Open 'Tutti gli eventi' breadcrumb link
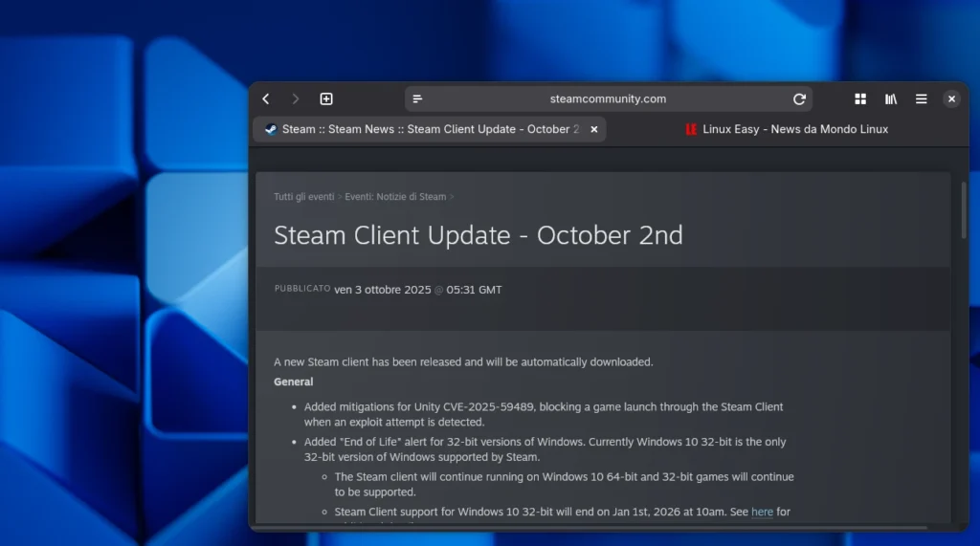Screen dimensions: 980x546 (303, 197)
